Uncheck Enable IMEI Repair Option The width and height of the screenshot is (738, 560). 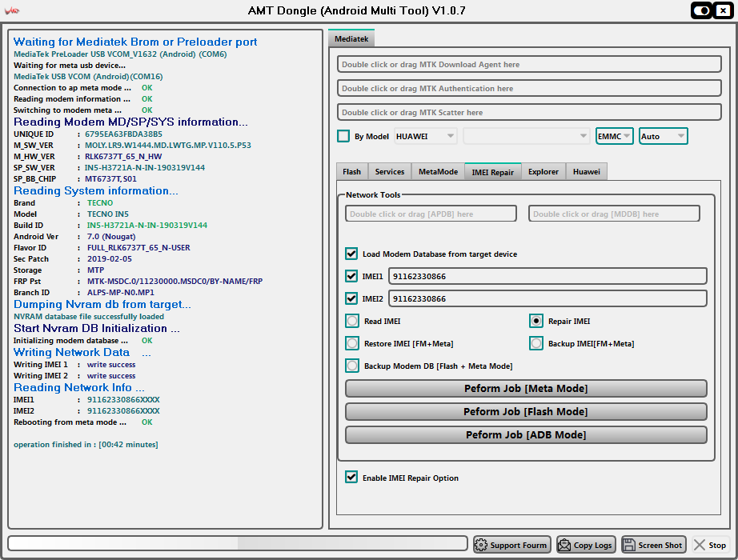click(x=351, y=478)
